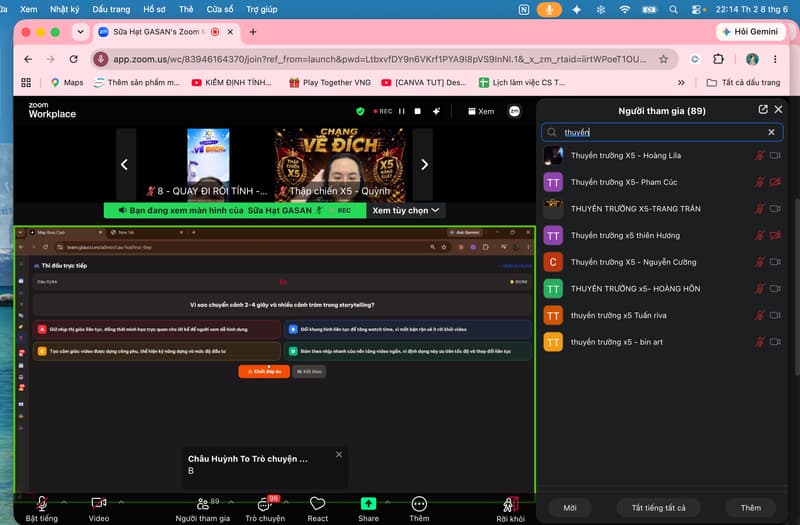
Task: Go back in browser history
Action: [x=28, y=59]
